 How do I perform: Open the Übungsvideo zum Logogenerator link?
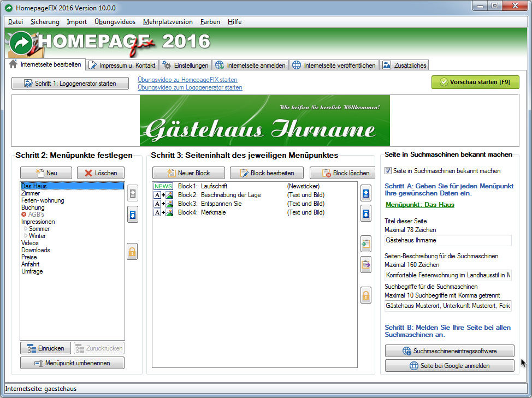coord(190,87)
